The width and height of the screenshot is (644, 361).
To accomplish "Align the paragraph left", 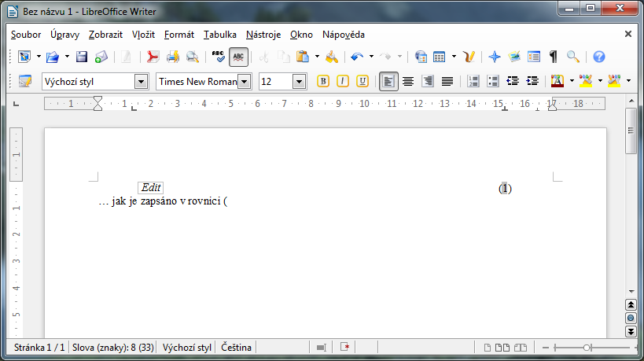I will click(388, 81).
